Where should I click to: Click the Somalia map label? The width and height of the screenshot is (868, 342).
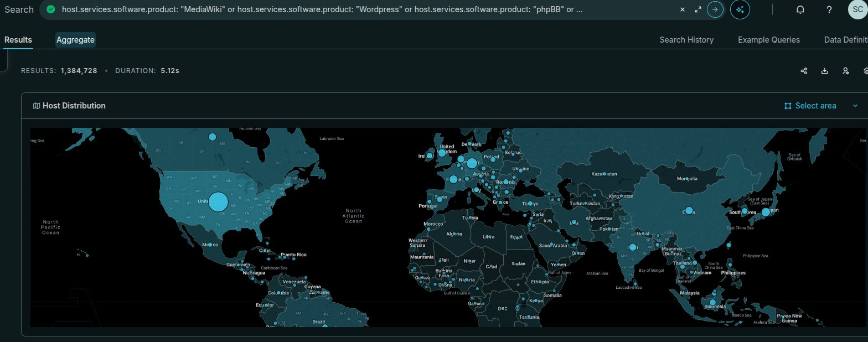pyautogui.click(x=552, y=296)
